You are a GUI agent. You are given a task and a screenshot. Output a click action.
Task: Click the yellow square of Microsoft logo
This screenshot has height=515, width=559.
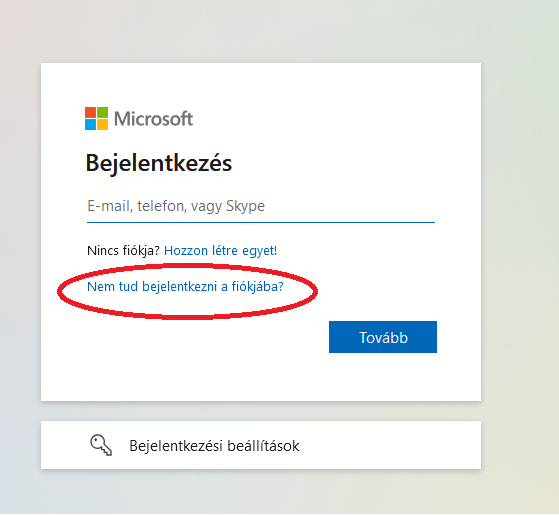pos(102,124)
